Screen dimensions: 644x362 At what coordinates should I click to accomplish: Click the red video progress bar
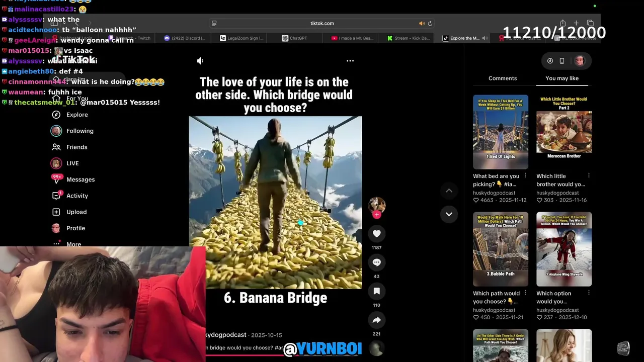(283, 355)
